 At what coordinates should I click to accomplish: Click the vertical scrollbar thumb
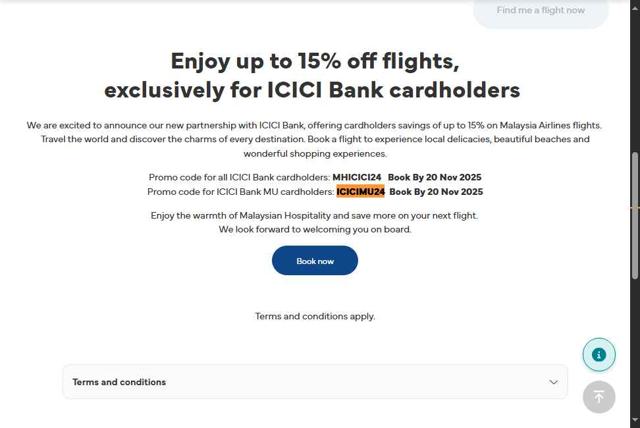(x=634, y=215)
